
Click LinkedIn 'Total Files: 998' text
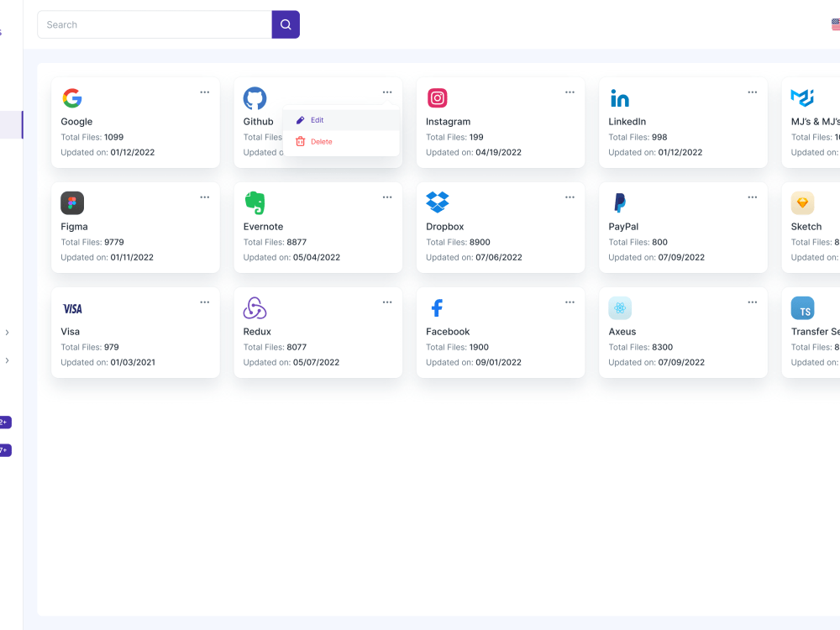tap(638, 137)
